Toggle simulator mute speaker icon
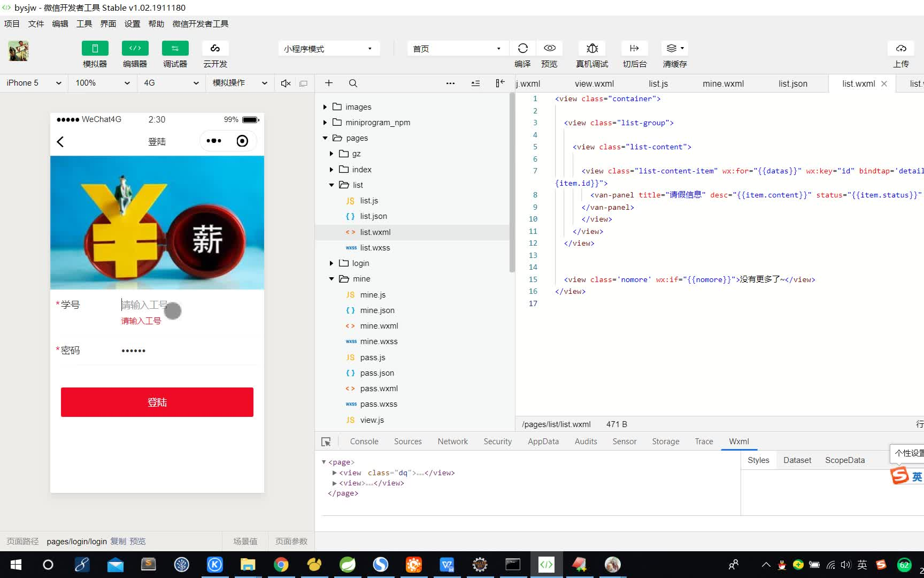This screenshot has height=578, width=924. pyautogui.click(x=286, y=83)
